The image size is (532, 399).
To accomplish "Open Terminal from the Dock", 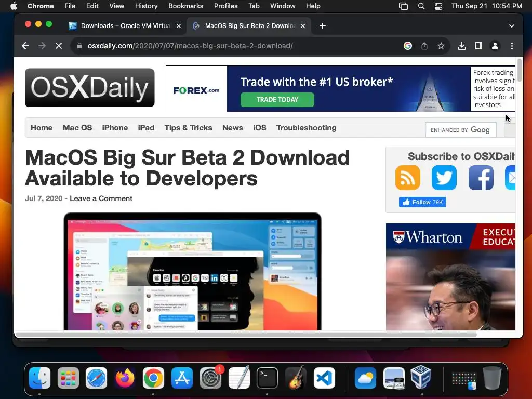I will [x=267, y=378].
